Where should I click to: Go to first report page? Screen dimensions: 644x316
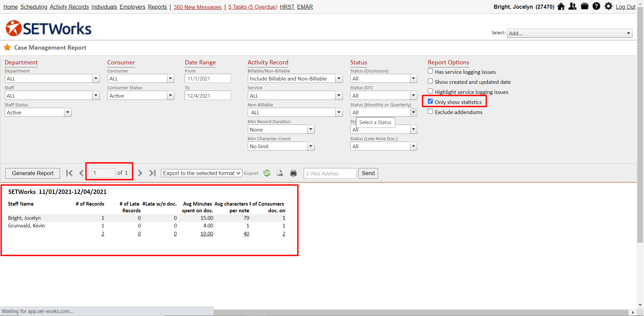click(x=69, y=173)
